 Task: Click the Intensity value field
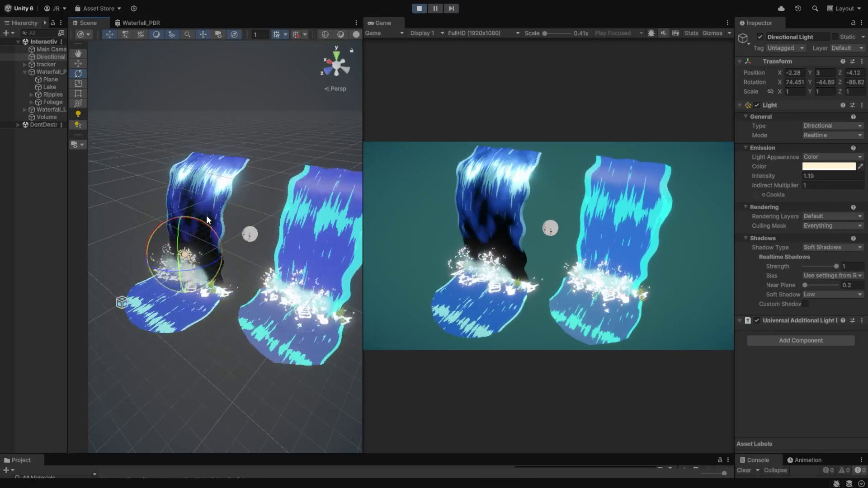point(833,176)
